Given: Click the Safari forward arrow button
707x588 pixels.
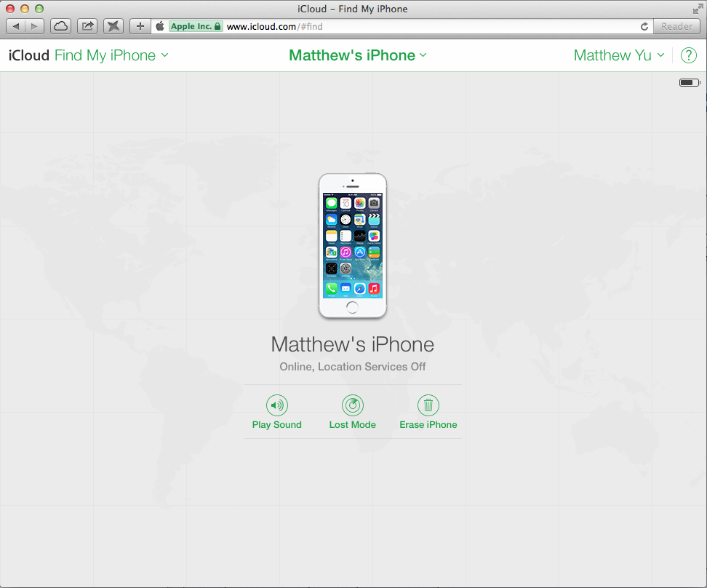Looking at the screenshot, I should [34, 26].
